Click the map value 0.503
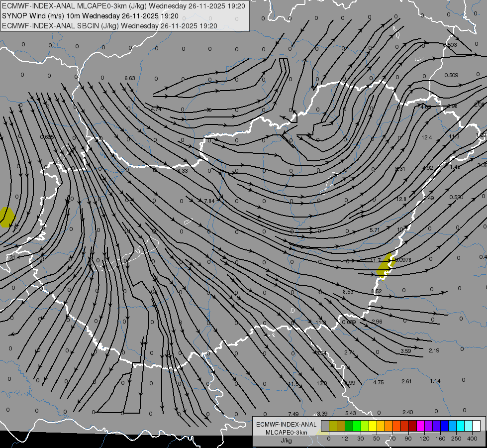The image size is (487, 448). click(x=450, y=45)
